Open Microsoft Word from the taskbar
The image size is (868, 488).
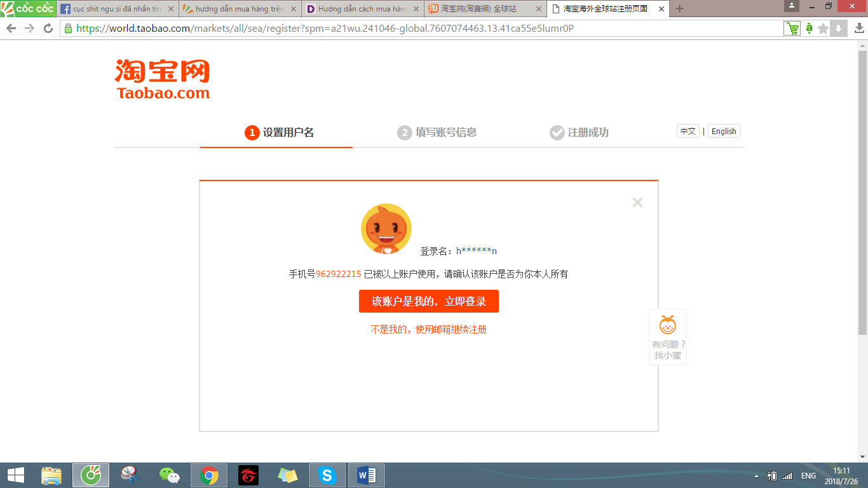[x=367, y=475]
